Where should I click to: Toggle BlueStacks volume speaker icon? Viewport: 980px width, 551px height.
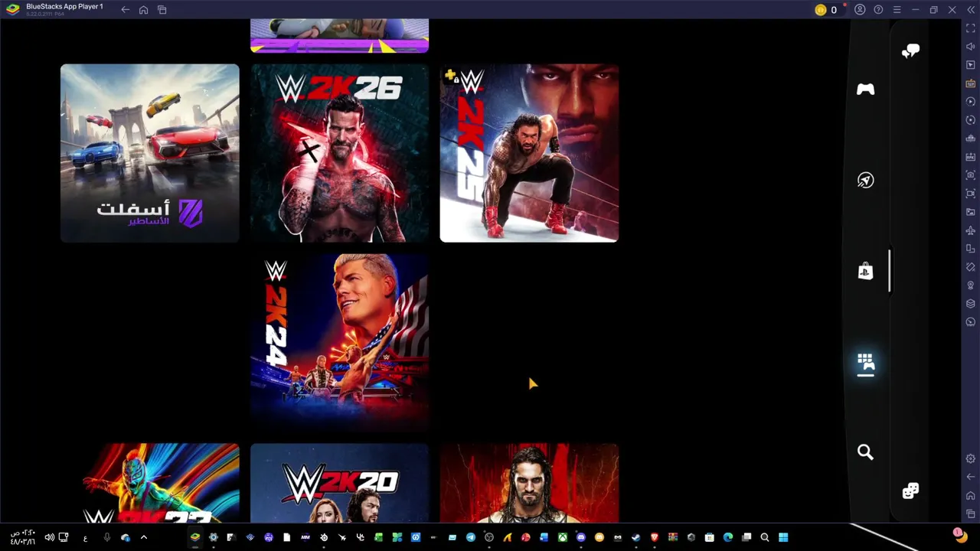click(x=971, y=47)
